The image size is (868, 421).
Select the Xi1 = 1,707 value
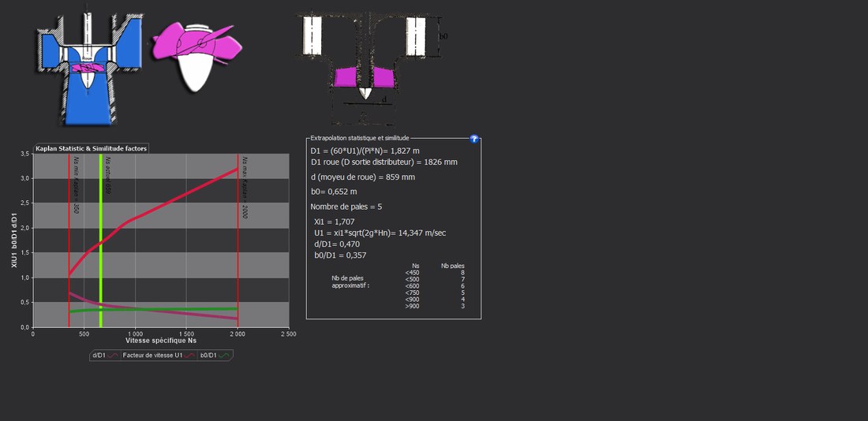335,222
